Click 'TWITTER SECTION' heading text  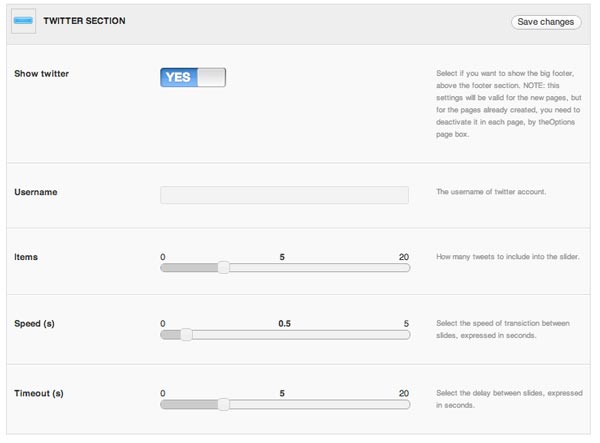84,21
